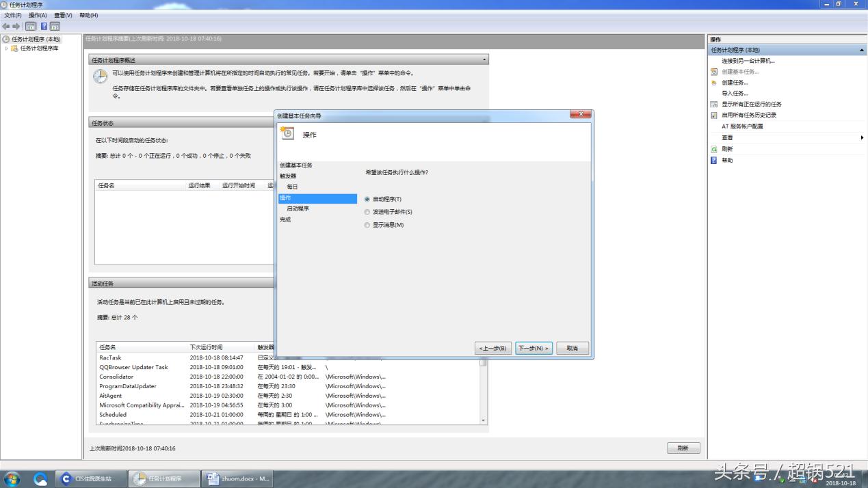Open the 操作(A) menu
Viewport: 868px width, 488px height.
38,15
